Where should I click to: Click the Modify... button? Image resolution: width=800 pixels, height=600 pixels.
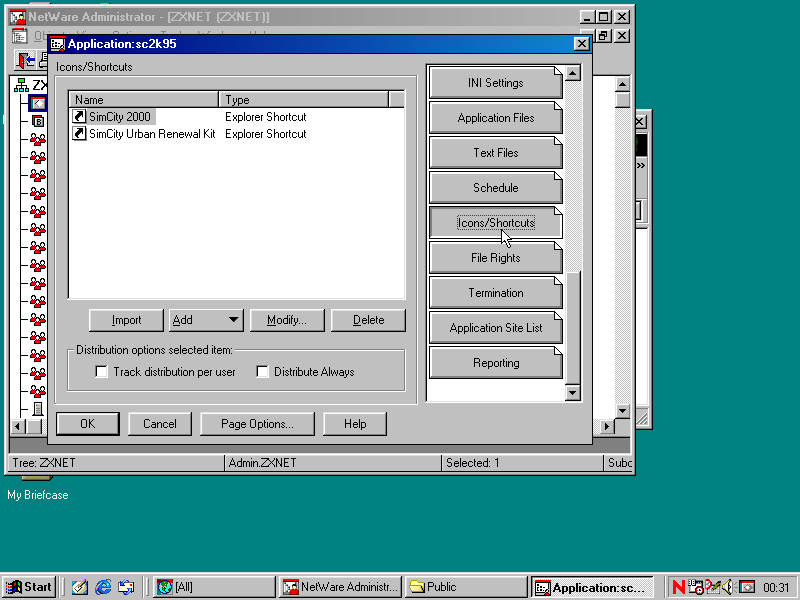(287, 320)
